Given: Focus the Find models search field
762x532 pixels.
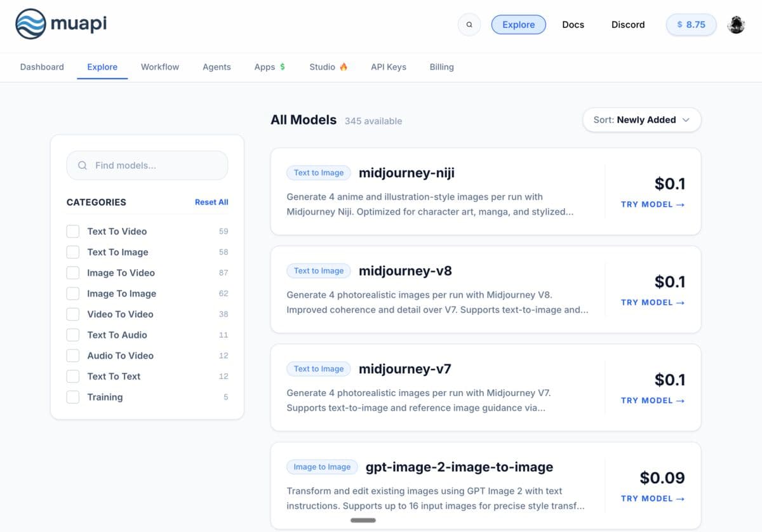Looking at the screenshot, I should click(x=147, y=165).
